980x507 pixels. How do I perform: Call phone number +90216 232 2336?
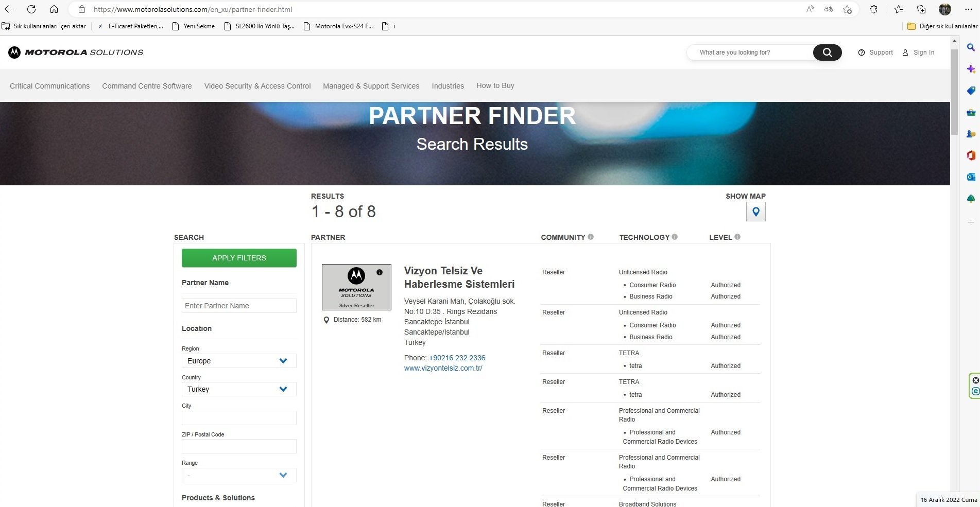click(x=457, y=358)
